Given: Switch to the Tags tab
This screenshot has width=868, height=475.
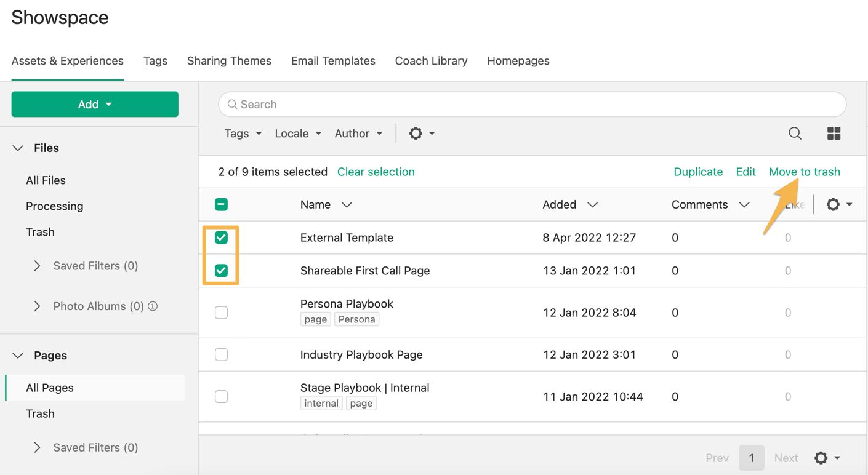Looking at the screenshot, I should tap(155, 61).
